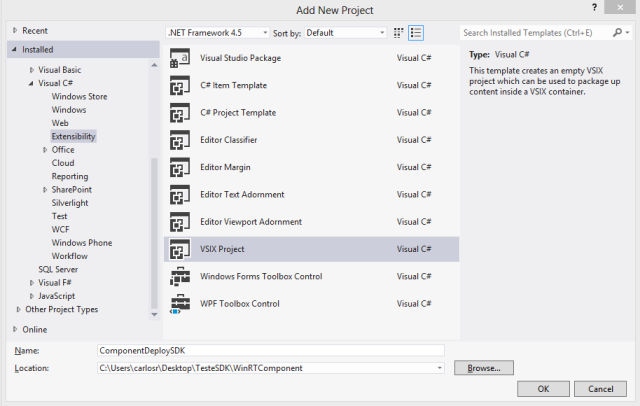Open the .NET Framework 4.5 dropdown
The height and width of the screenshot is (406, 640).
tap(217, 33)
